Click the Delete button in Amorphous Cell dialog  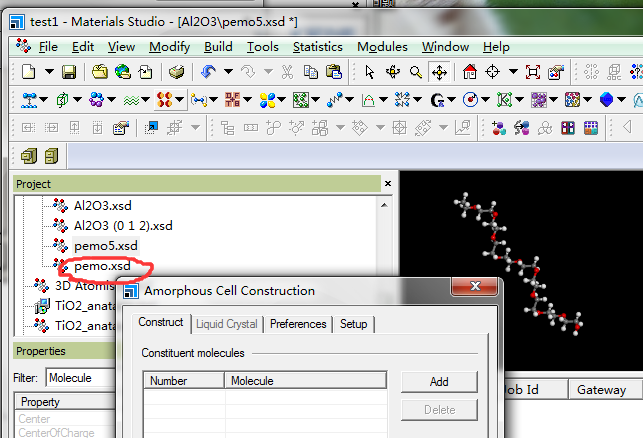pos(439,410)
